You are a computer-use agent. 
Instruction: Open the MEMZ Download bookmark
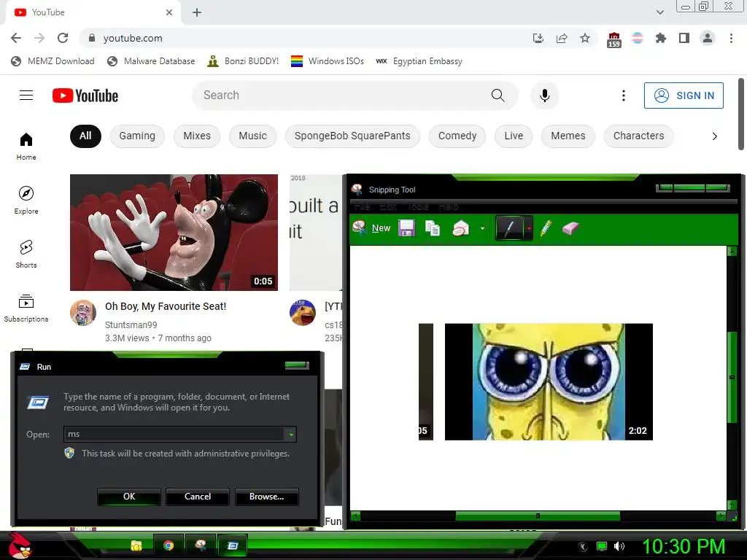click(x=53, y=61)
